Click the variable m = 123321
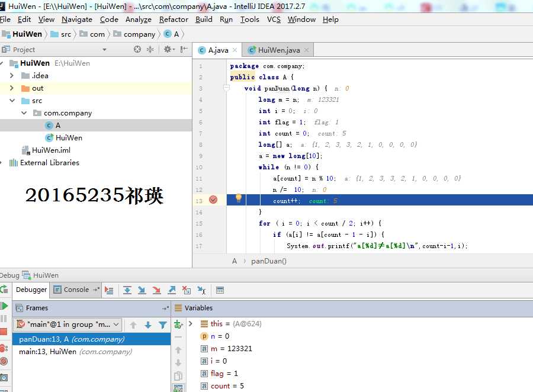Image resolution: width=533 pixels, height=392 pixels. click(226, 349)
